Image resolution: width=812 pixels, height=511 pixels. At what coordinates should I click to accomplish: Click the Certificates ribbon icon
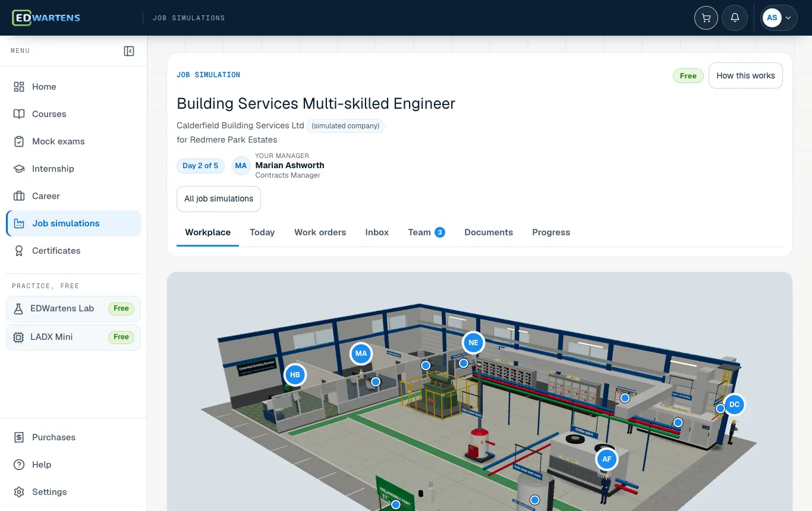(19, 251)
